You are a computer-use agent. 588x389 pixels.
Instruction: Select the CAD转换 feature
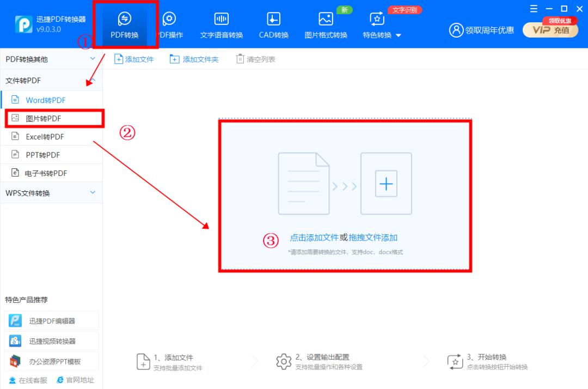click(273, 25)
